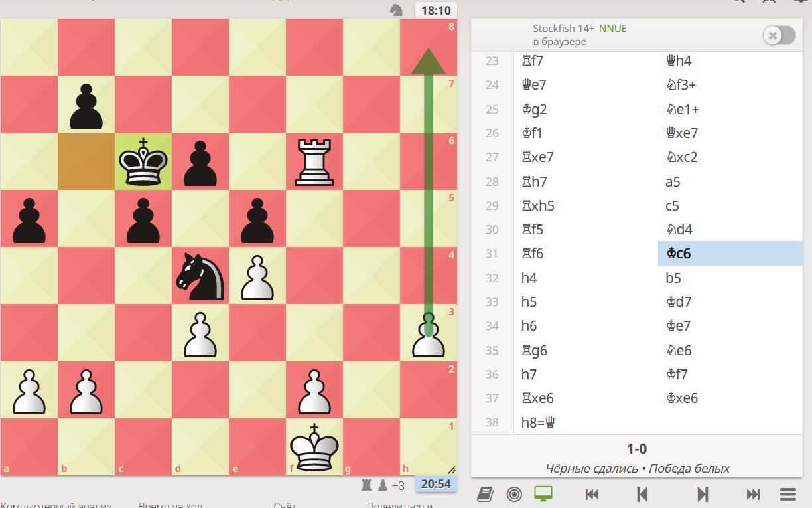
Task: Select white's move 29 Rxh5
Action: pos(586,205)
